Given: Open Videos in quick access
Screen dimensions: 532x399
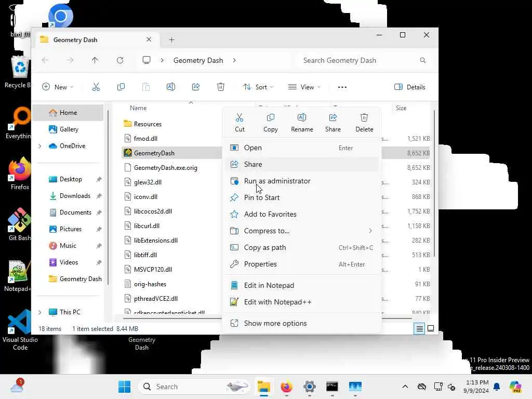Looking at the screenshot, I should (68, 262).
